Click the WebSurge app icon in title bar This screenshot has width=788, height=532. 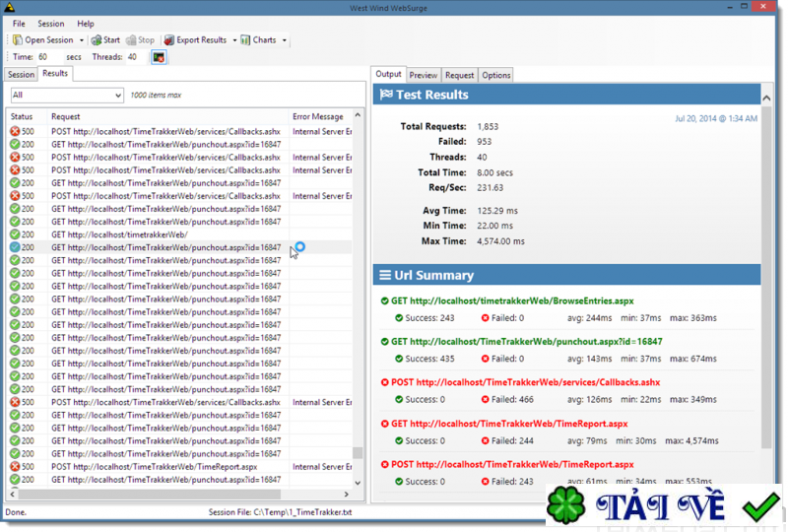[9, 7]
